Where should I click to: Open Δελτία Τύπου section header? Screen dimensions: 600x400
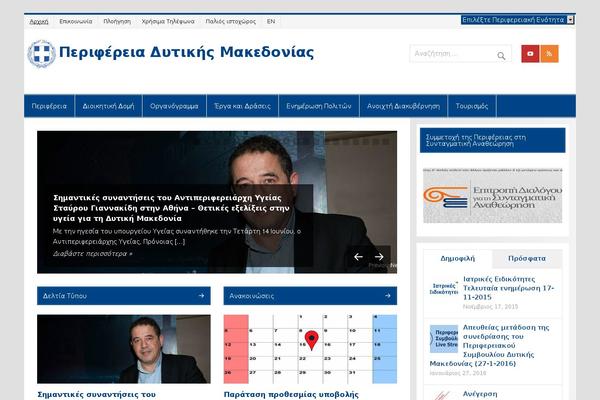click(124, 296)
